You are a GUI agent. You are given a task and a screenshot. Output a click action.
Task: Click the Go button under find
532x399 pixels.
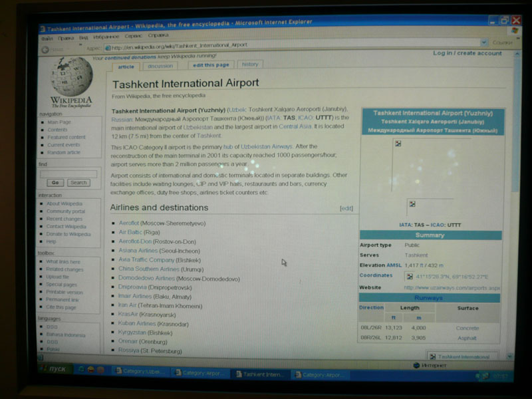click(x=55, y=182)
